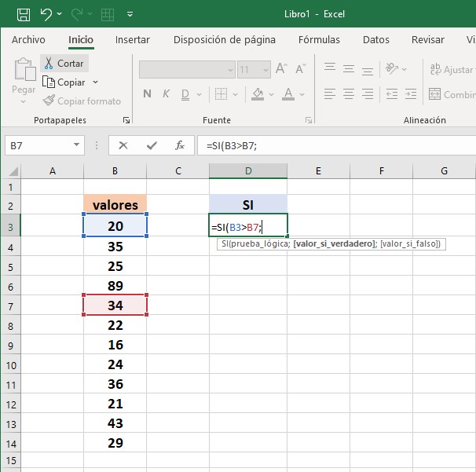Click the Undo arrow icon
The width and height of the screenshot is (476, 472).
pyautogui.click(x=46, y=14)
